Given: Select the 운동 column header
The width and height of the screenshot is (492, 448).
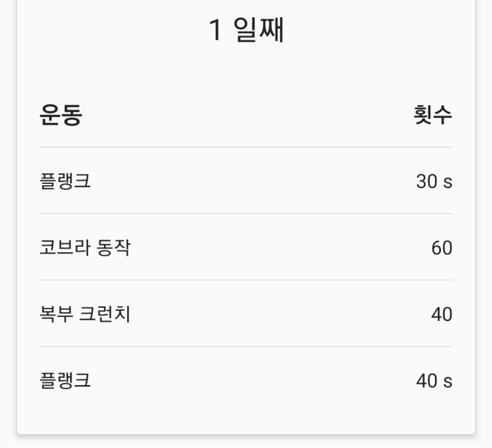Looking at the screenshot, I should (x=61, y=115).
